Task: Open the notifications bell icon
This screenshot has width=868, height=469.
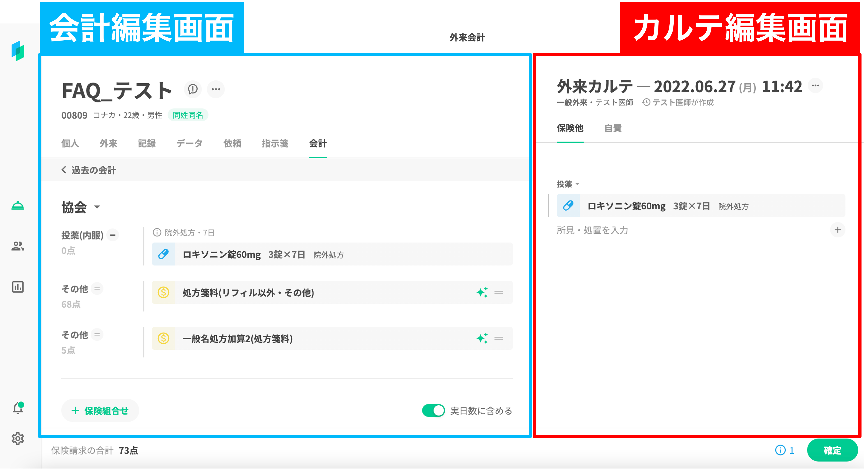Action: pyautogui.click(x=18, y=408)
